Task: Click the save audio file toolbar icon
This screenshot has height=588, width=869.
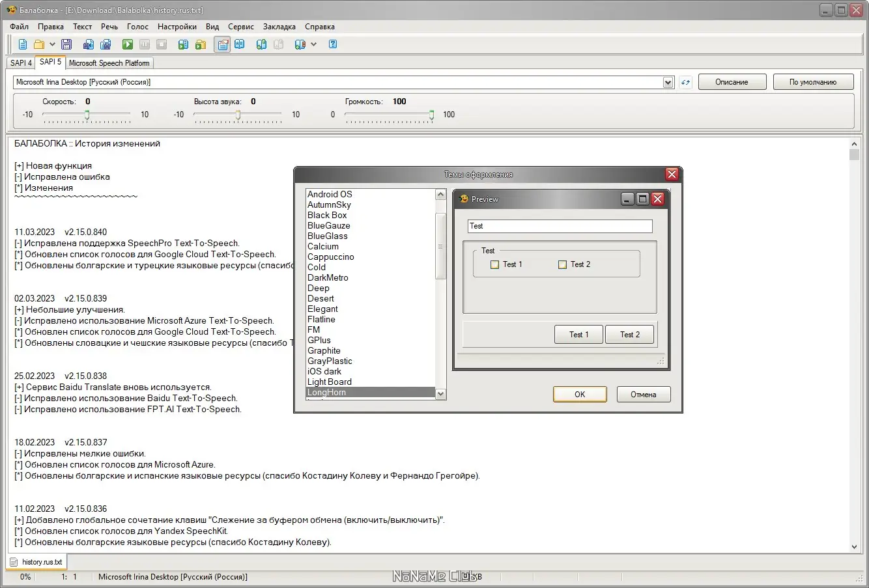Action: [x=89, y=44]
